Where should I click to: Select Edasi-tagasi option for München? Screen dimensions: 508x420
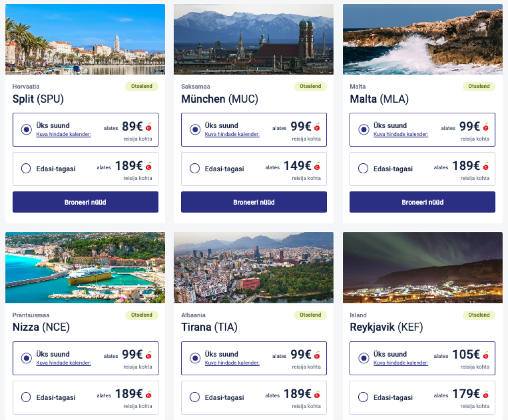coord(195,169)
